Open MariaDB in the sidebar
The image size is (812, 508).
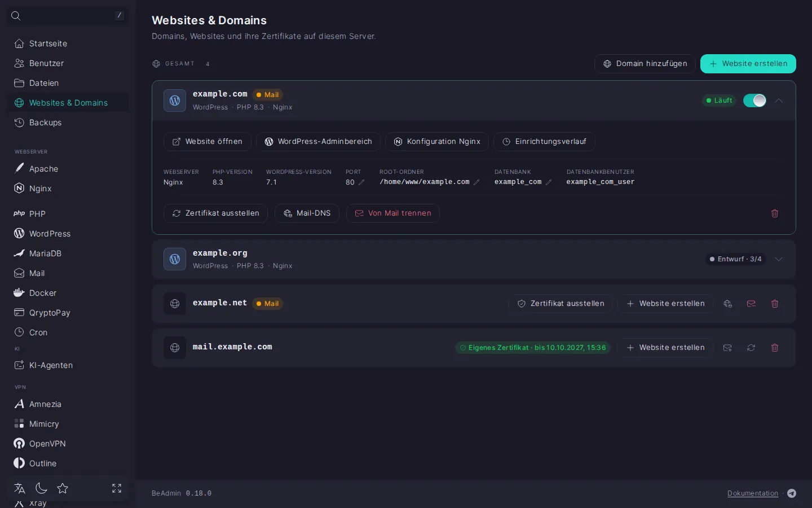68,253
